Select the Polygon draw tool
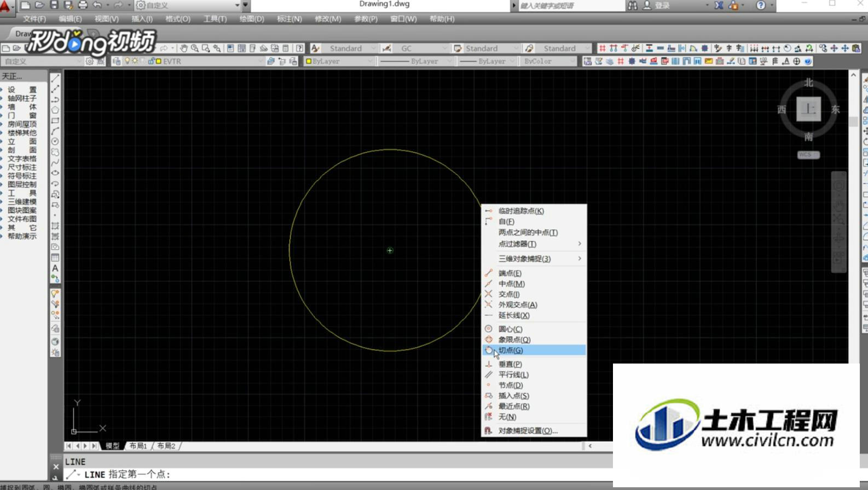This screenshot has width=868, height=490. point(55,110)
